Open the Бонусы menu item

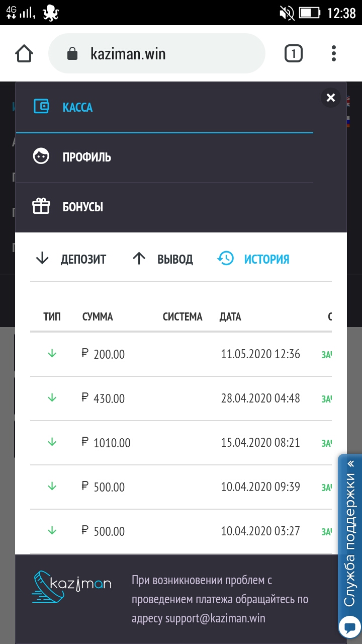tap(83, 207)
